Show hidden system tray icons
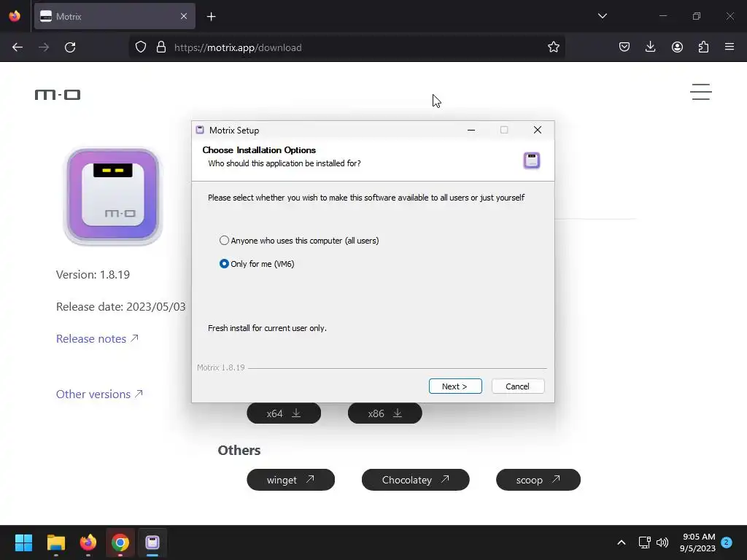The height and width of the screenshot is (560, 747). pos(622,542)
